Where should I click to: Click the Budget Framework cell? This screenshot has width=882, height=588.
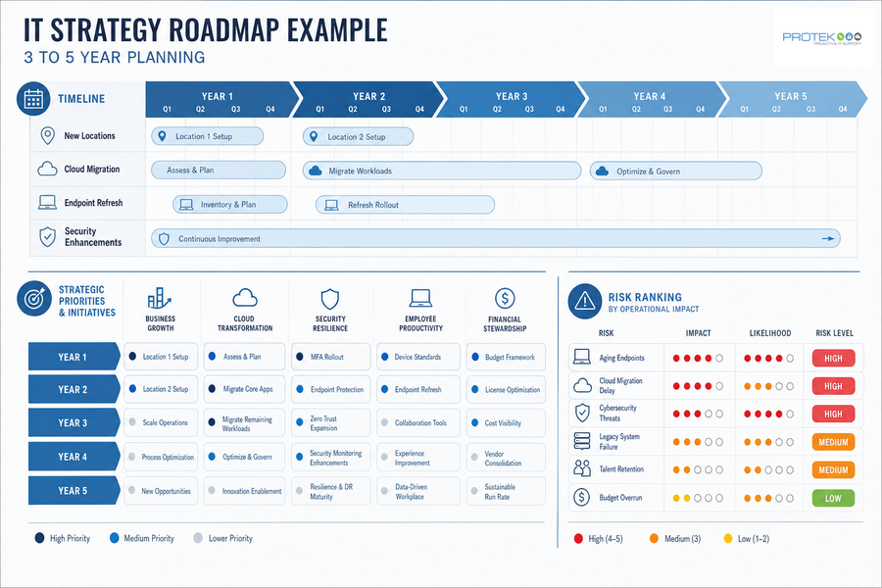[506, 357]
